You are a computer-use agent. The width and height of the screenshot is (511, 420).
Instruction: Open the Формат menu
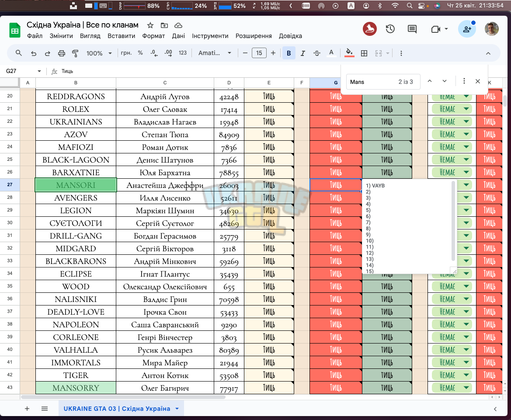pos(153,36)
